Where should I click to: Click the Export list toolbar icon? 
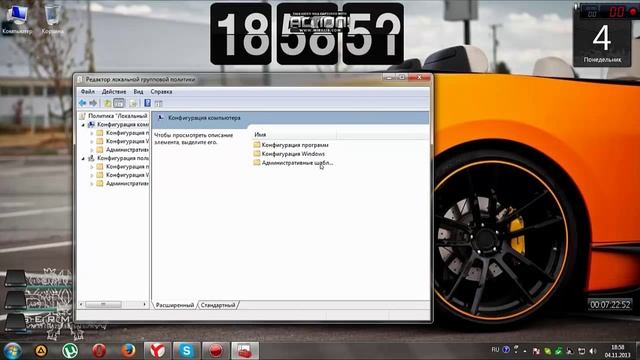click(133, 103)
